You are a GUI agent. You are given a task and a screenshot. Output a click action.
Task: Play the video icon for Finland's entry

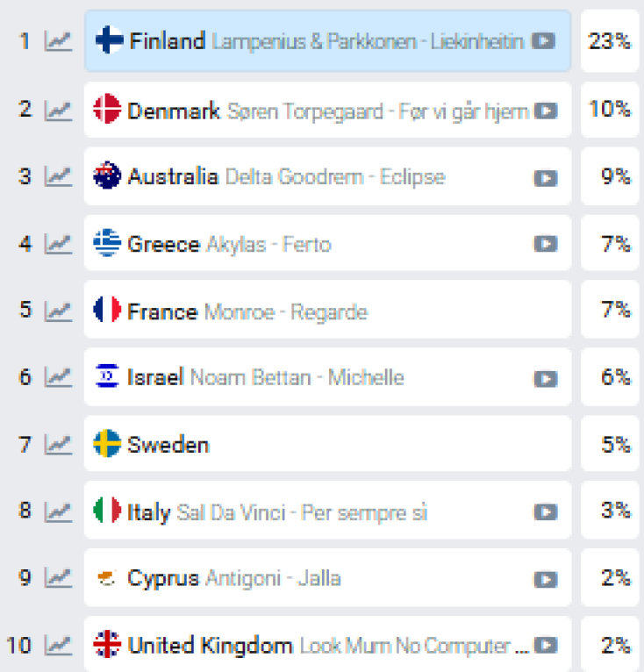tap(545, 41)
